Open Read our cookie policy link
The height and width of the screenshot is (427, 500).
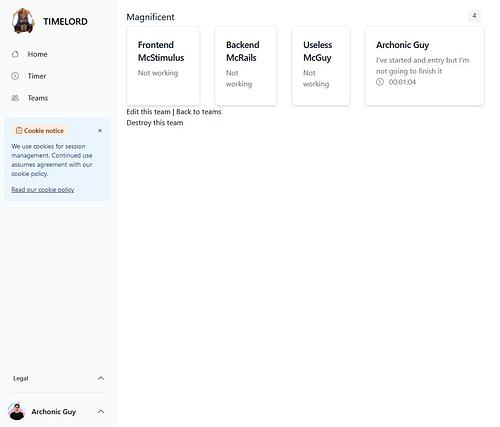(43, 190)
